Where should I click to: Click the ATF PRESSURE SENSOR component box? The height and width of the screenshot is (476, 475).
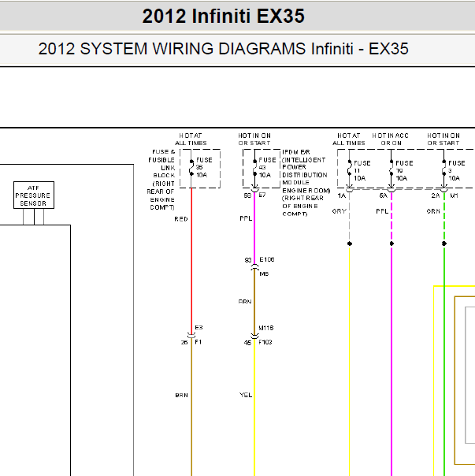[x=34, y=195]
